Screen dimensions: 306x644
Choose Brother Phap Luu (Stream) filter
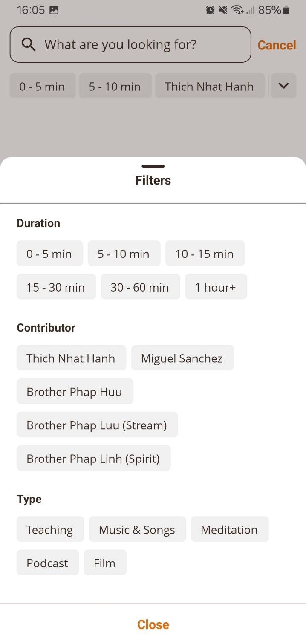coord(97,425)
